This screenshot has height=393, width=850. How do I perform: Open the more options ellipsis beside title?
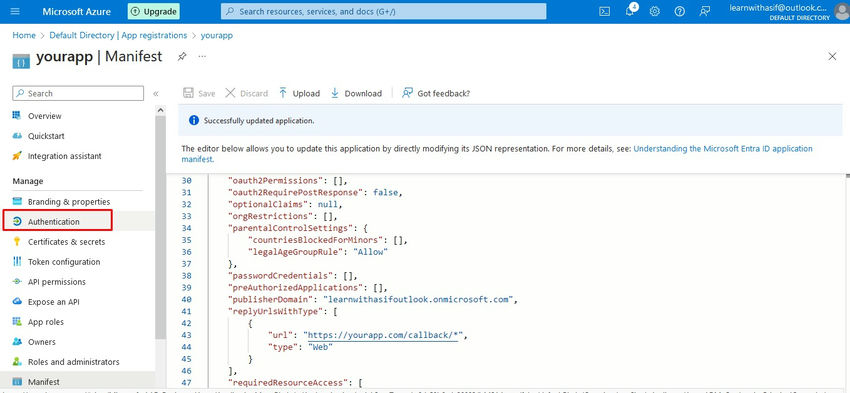(x=202, y=56)
